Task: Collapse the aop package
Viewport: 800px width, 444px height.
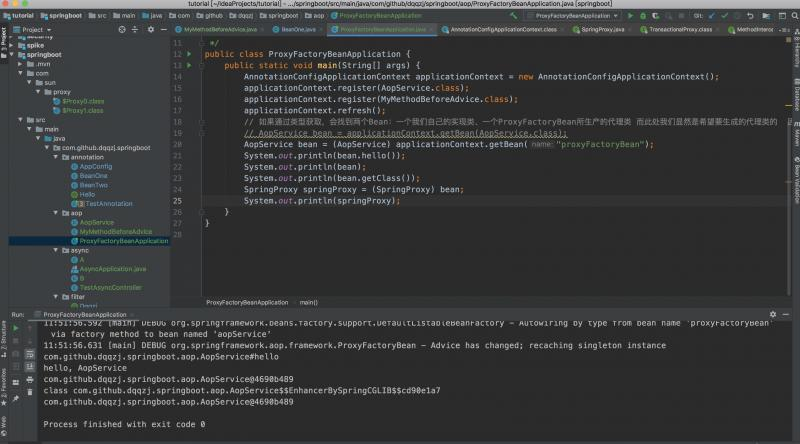Action: point(56,213)
